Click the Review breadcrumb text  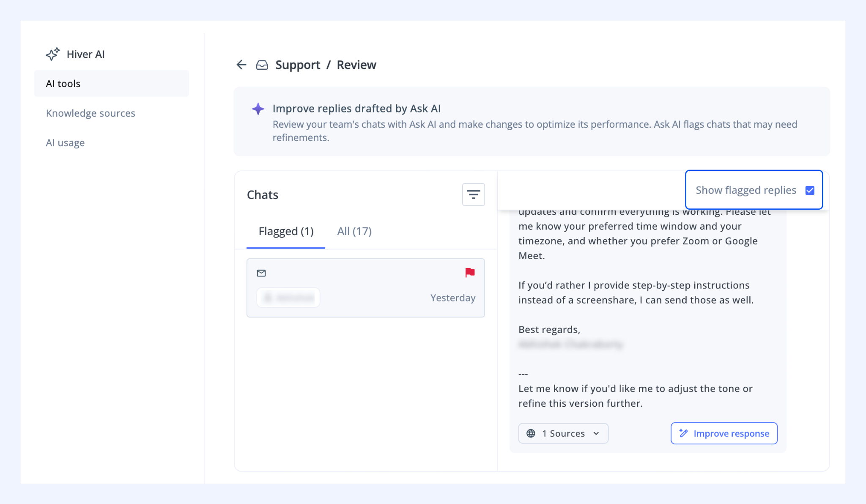(356, 65)
